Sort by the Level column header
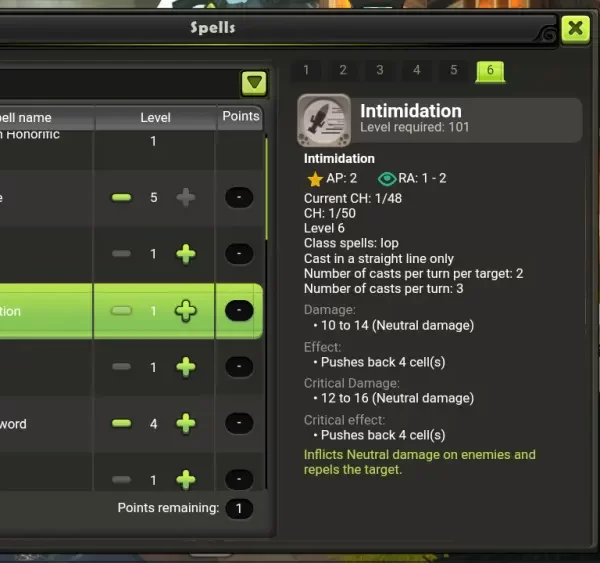Viewport: 600px width, 563px height. pos(155,117)
